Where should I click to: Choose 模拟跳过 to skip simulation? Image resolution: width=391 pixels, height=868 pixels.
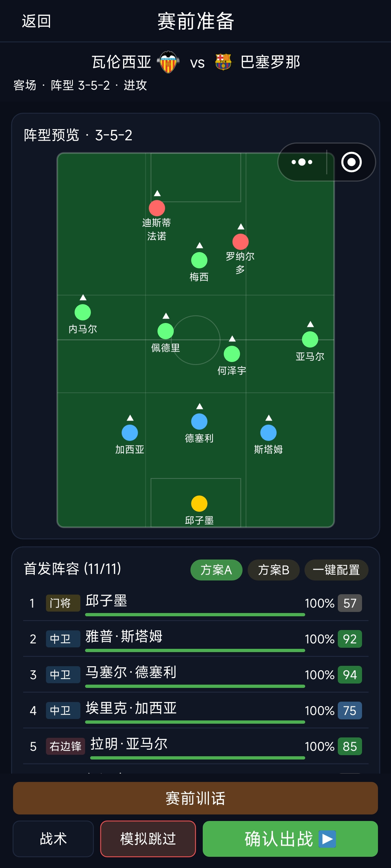148,839
